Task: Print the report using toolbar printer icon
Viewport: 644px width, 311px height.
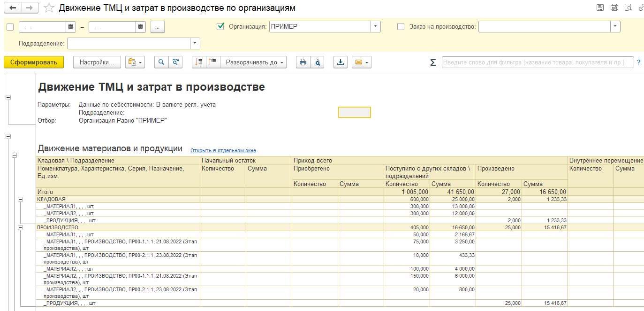Action: tap(303, 62)
